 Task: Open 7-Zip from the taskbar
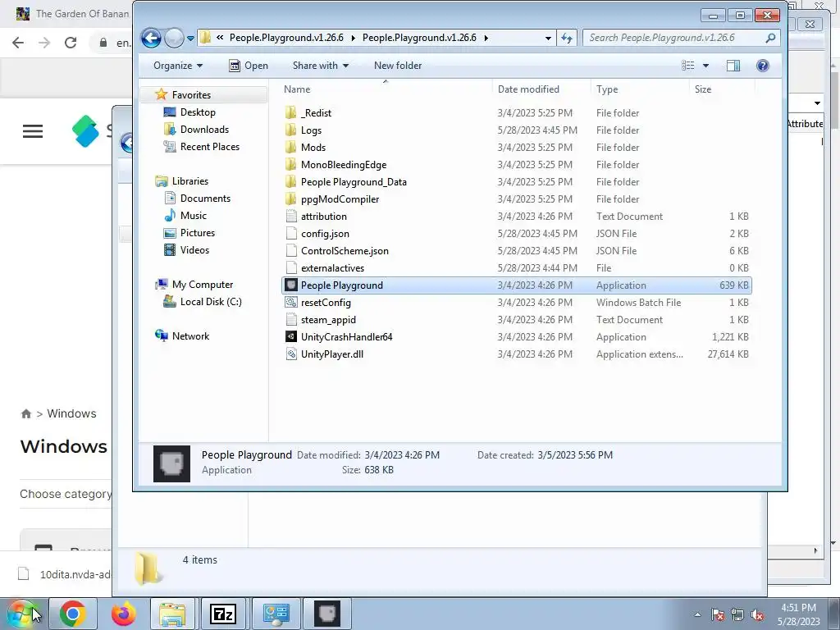(x=223, y=614)
